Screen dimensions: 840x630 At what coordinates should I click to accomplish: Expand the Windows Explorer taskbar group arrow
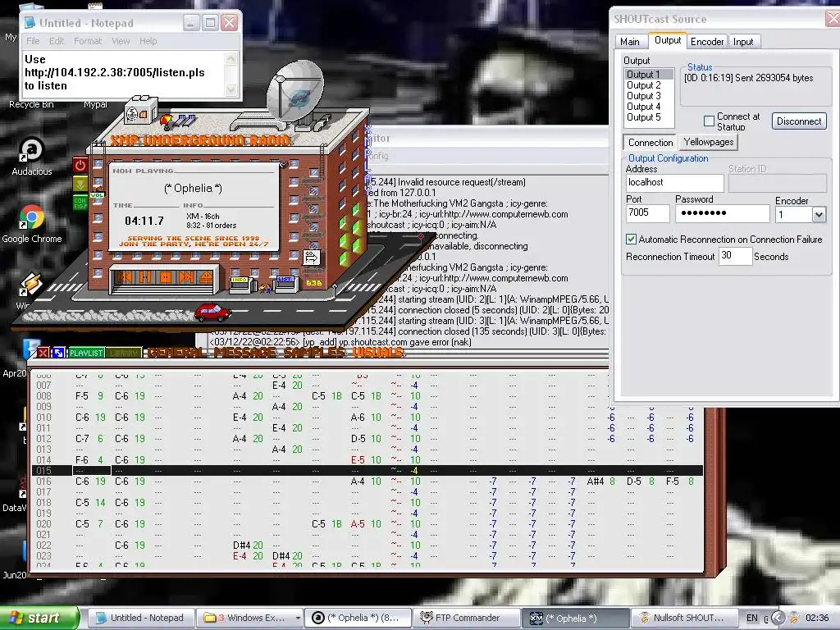297,619
